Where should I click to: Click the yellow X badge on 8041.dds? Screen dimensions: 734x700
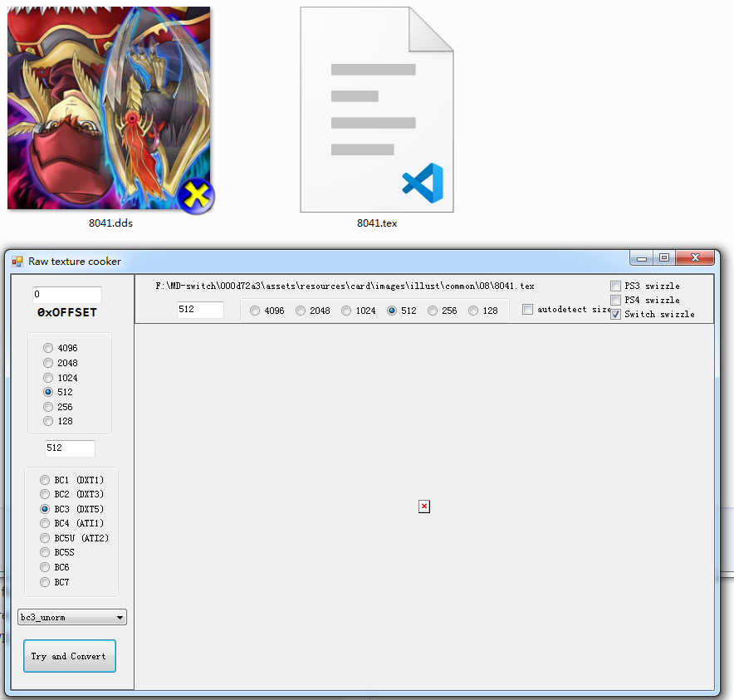[196, 195]
